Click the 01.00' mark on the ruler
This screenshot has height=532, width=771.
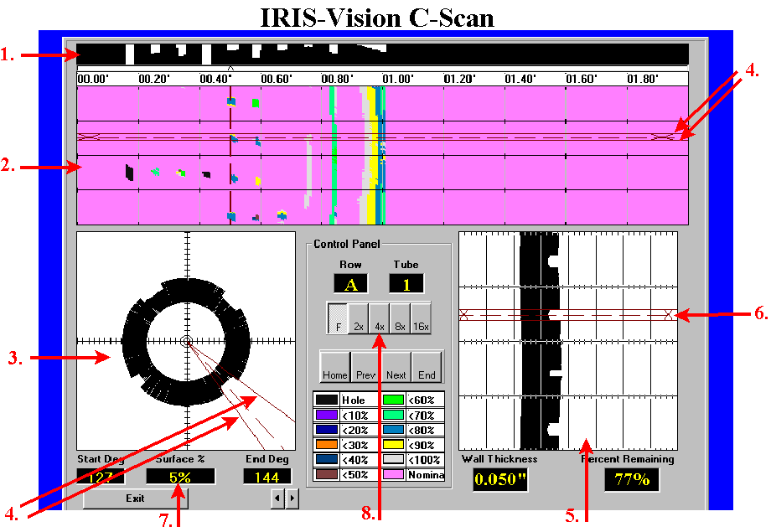click(x=398, y=79)
